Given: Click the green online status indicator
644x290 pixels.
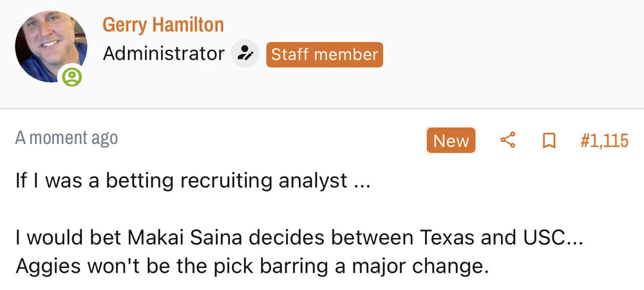Looking at the screenshot, I should pyautogui.click(x=72, y=78).
